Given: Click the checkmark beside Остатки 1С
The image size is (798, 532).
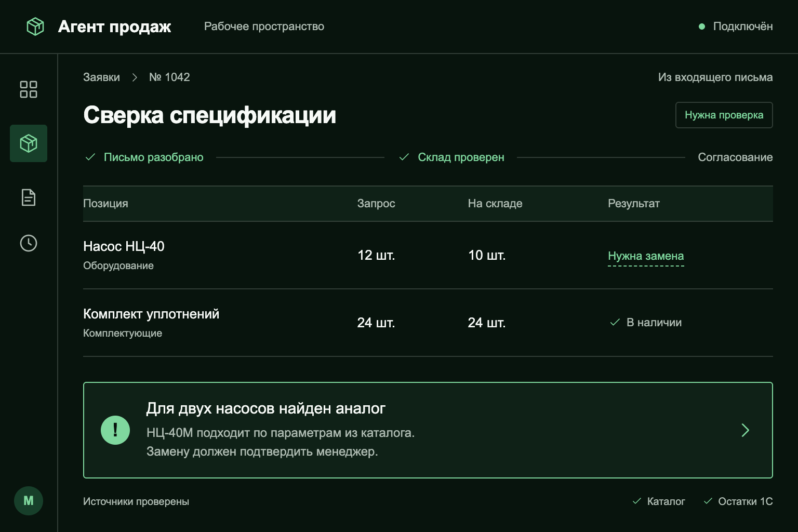Looking at the screenshot, I should click(708, 501).
